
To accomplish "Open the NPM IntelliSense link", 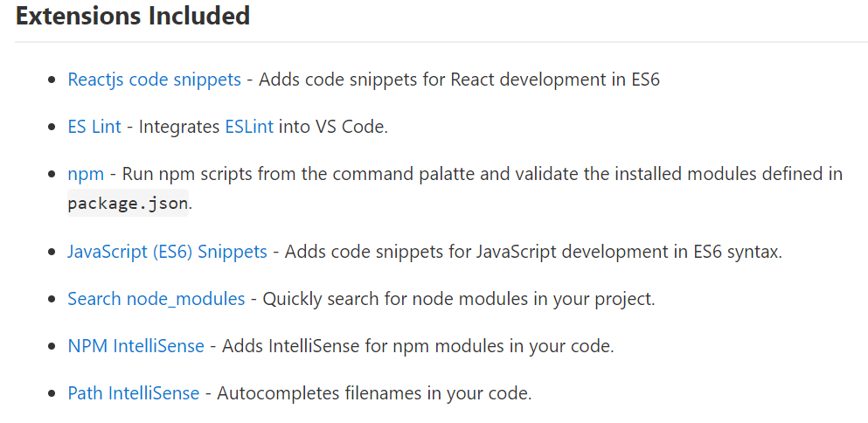I will [135, 347].
